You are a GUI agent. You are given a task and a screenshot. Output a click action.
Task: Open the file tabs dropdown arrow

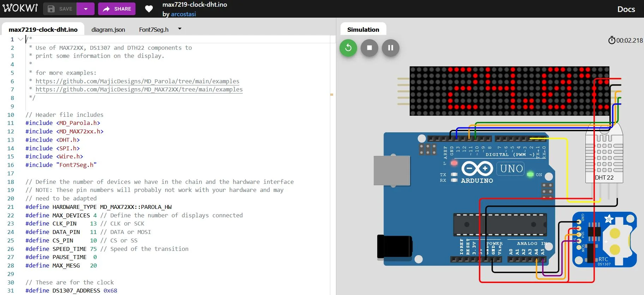click(x=180, y=29)
